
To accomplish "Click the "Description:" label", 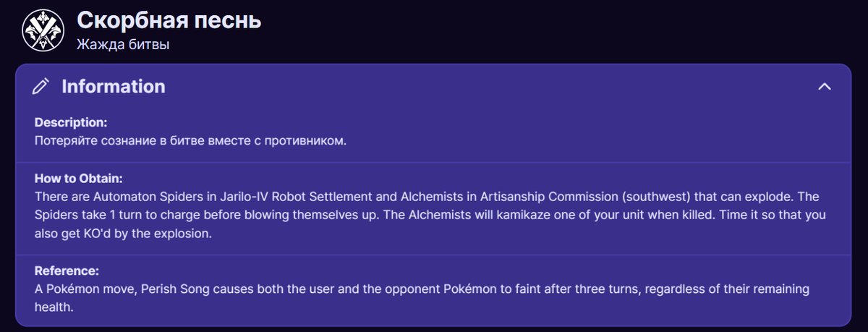I will click(x=71, y=122).
